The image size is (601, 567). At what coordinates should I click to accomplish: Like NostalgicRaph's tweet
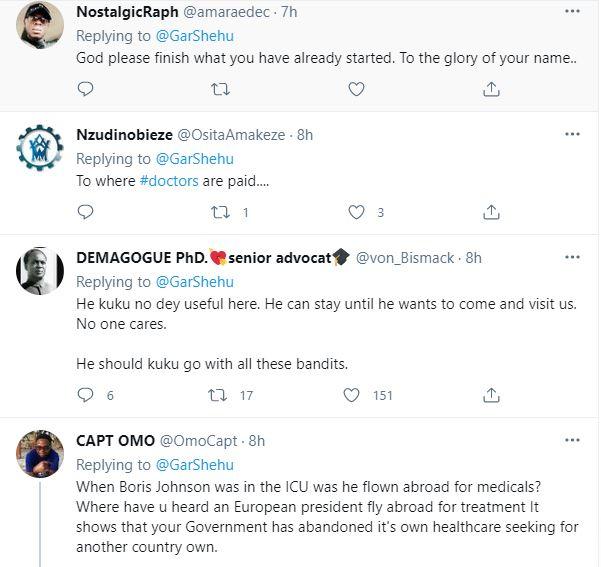[x=356, y=89]
